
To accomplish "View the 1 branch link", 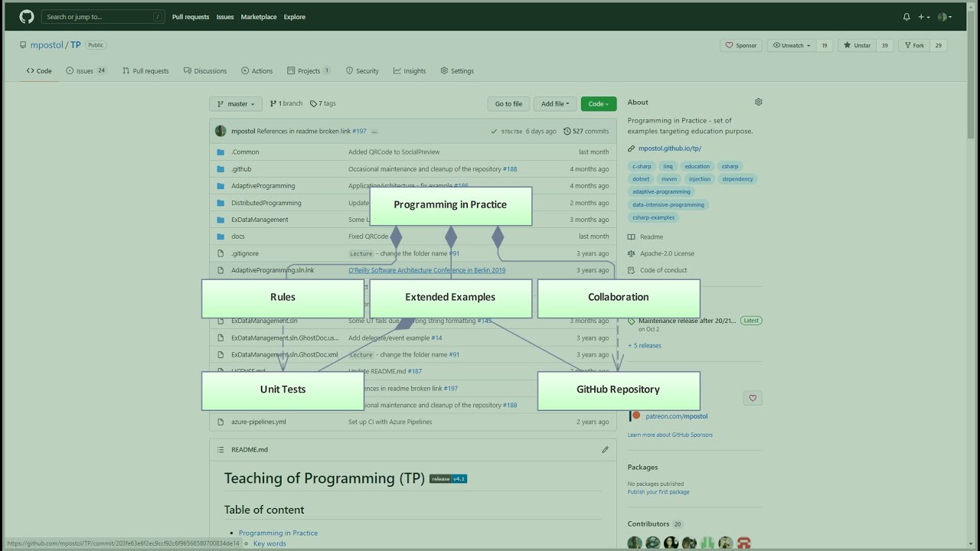I will point(286,103).
